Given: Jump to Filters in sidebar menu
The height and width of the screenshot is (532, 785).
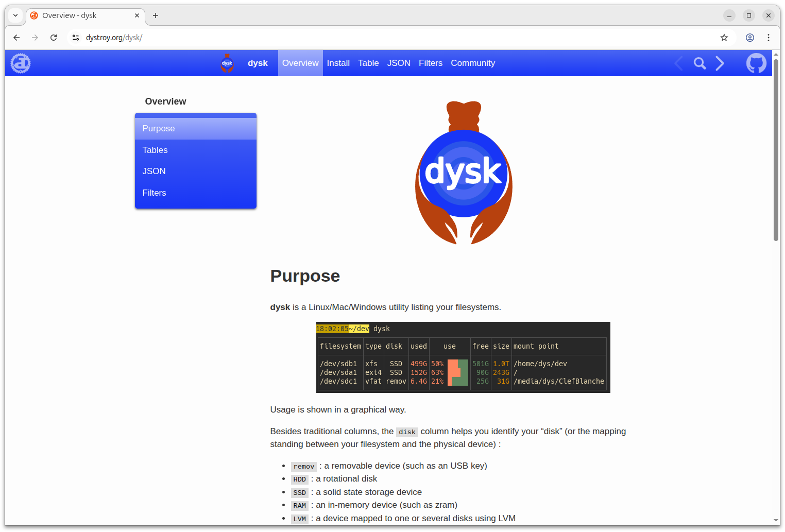Looking at the screenshot, I should (154, 193).
